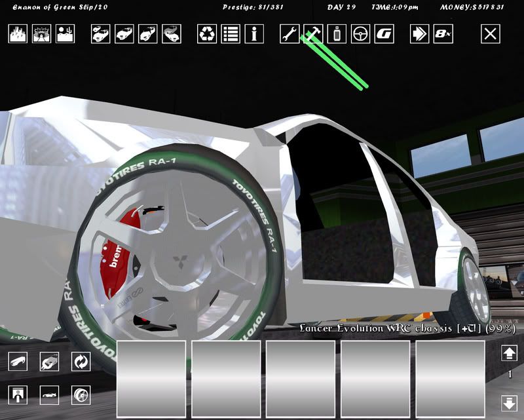Open the body panels category icon
The image size is (524, 420).
click(18, 362)
